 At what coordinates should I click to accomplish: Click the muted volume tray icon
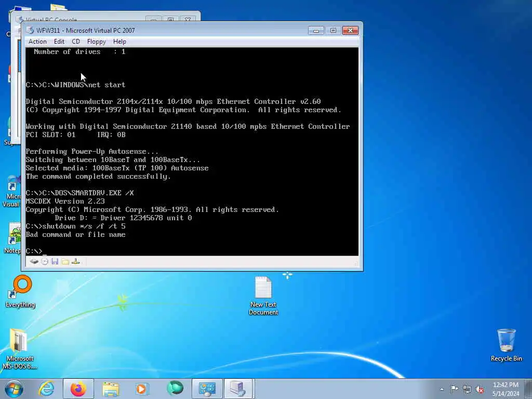tap(480, 389)
